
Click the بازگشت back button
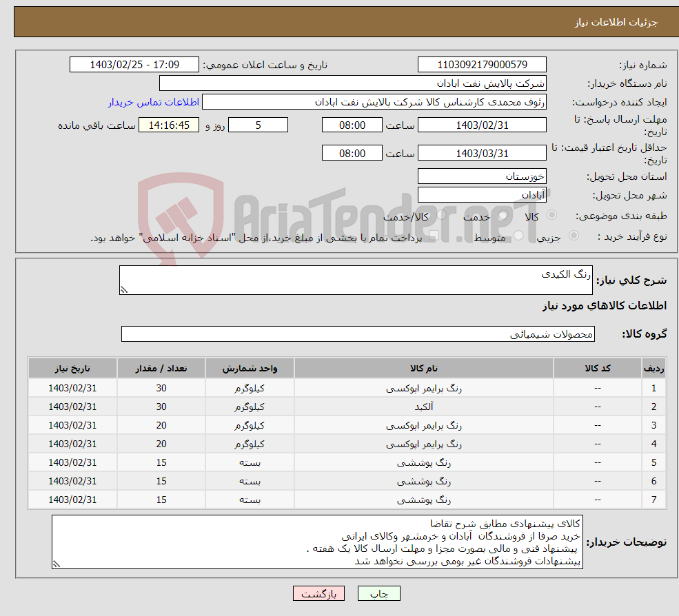point(318,593)
